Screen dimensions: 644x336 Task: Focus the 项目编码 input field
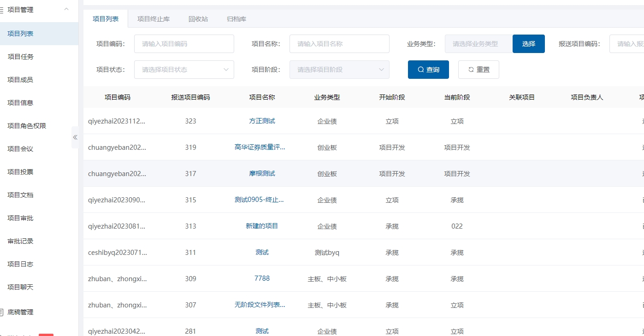pyautogui.click(x=184, y=44)
